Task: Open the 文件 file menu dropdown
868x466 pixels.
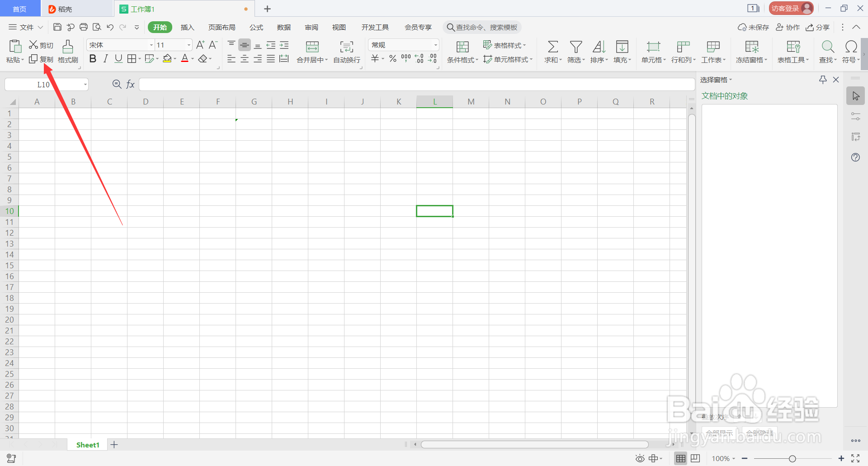Action: 26,27
